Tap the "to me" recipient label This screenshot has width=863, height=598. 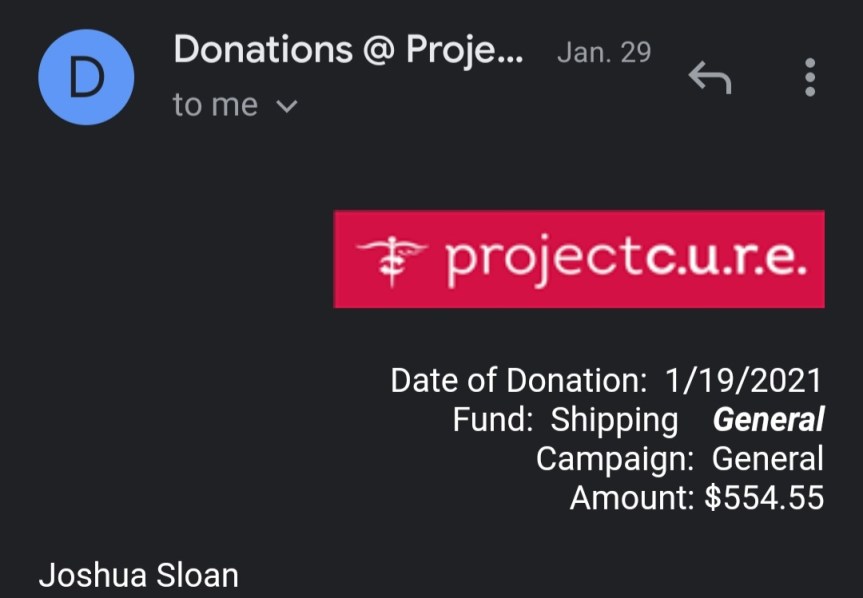(x=215, y=105)
